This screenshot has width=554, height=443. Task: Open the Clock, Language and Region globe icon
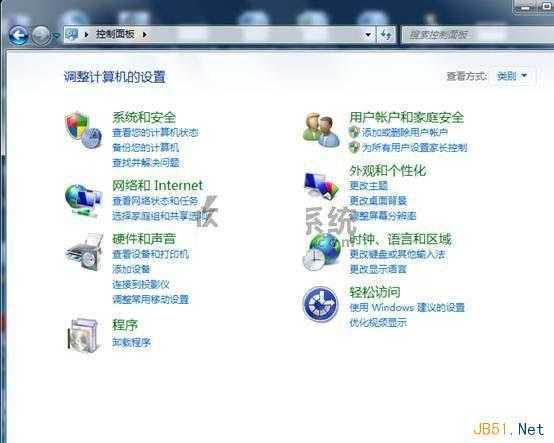[x=322, y=252]
